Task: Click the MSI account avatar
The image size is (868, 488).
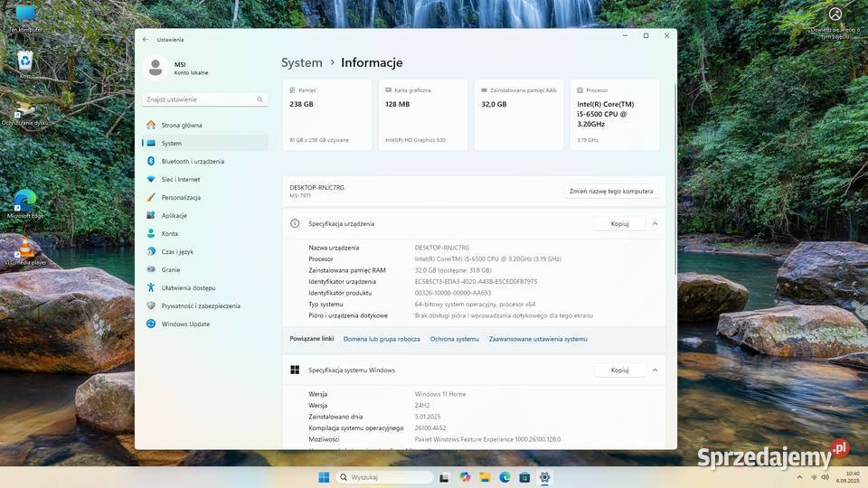Action: [x=156, y=68]
